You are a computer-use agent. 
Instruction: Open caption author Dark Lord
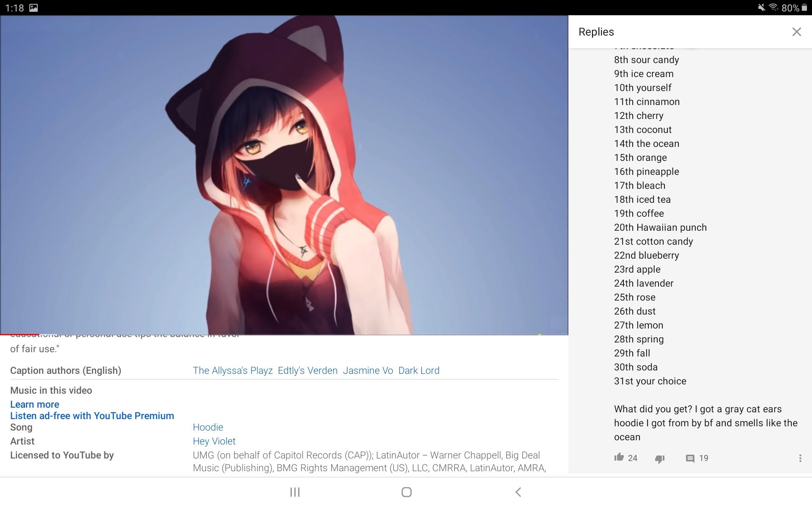coord(419,370)
